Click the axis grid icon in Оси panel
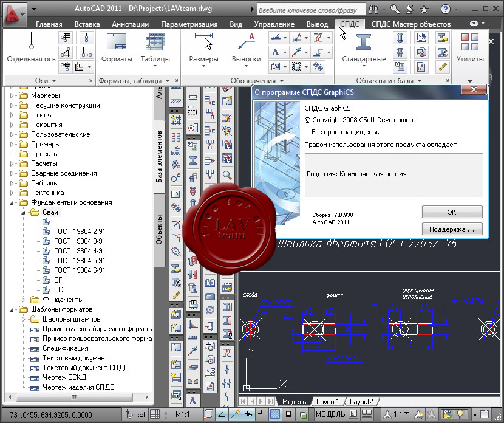Screen dimensions: 504x423 pos(66,38)
